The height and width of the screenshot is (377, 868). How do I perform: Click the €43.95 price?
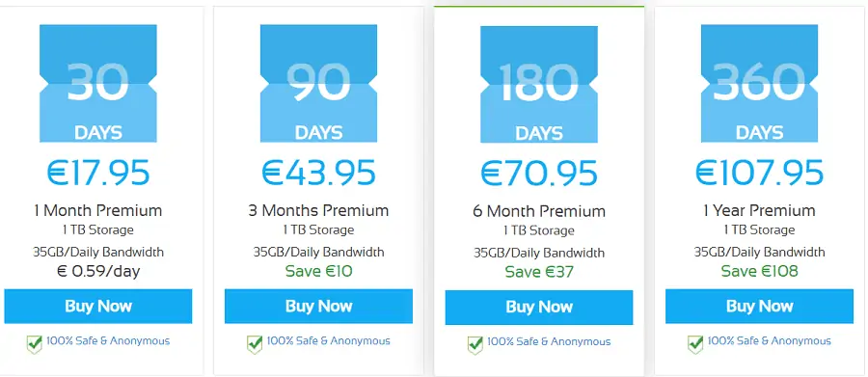point(318,173)
